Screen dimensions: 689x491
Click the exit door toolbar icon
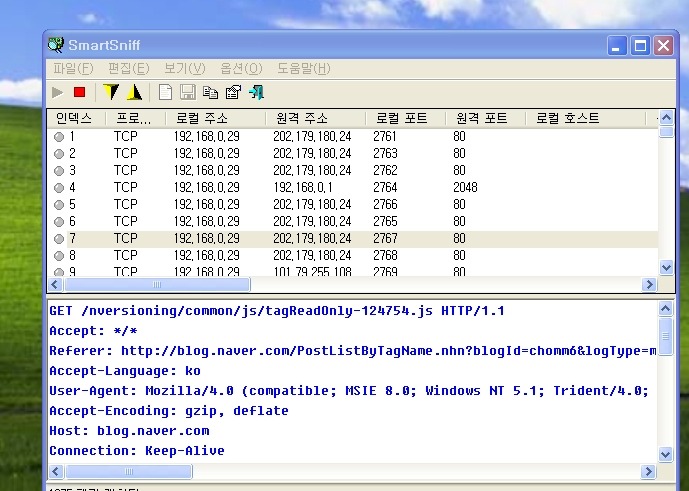tap(256, 93)
